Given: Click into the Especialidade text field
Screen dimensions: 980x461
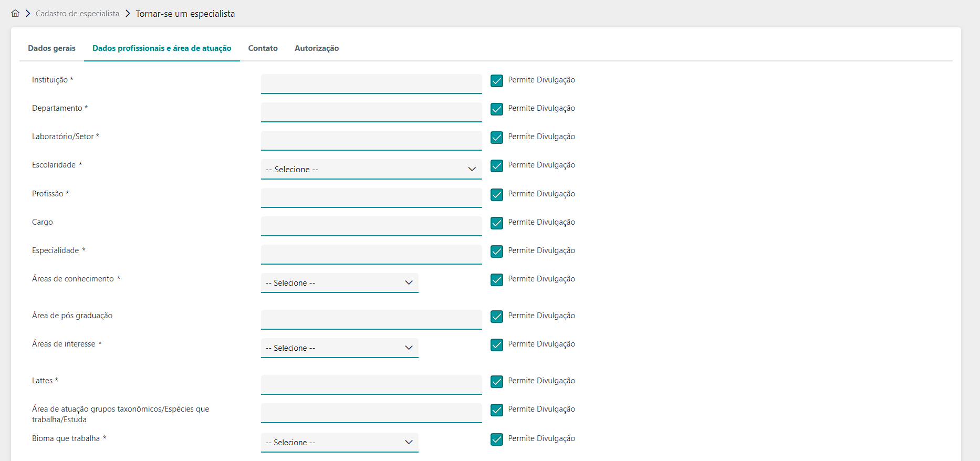Looking at the screenshot, I should tap(371, 254).
